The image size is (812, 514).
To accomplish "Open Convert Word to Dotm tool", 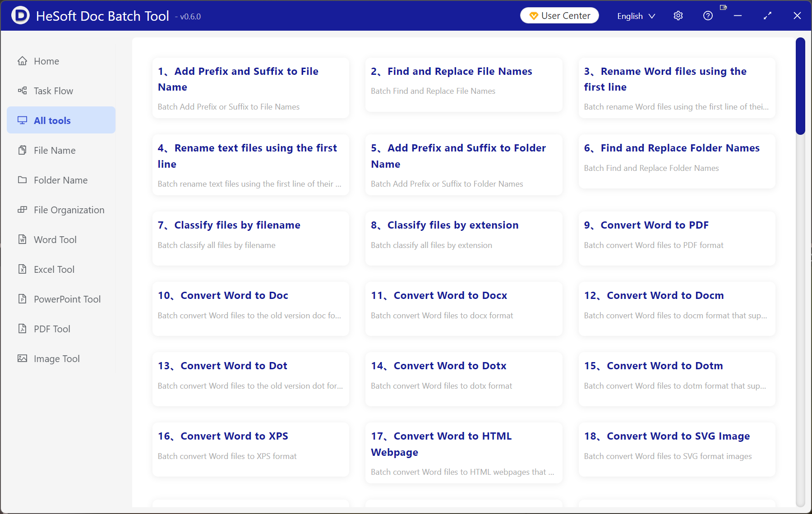I will pos(677,379).
